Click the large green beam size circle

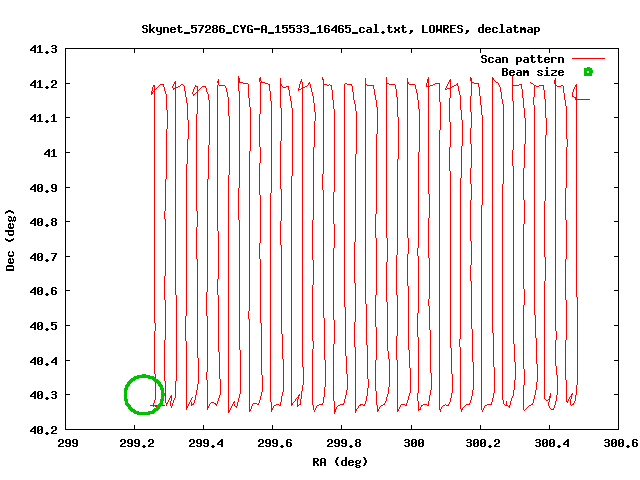144,395
